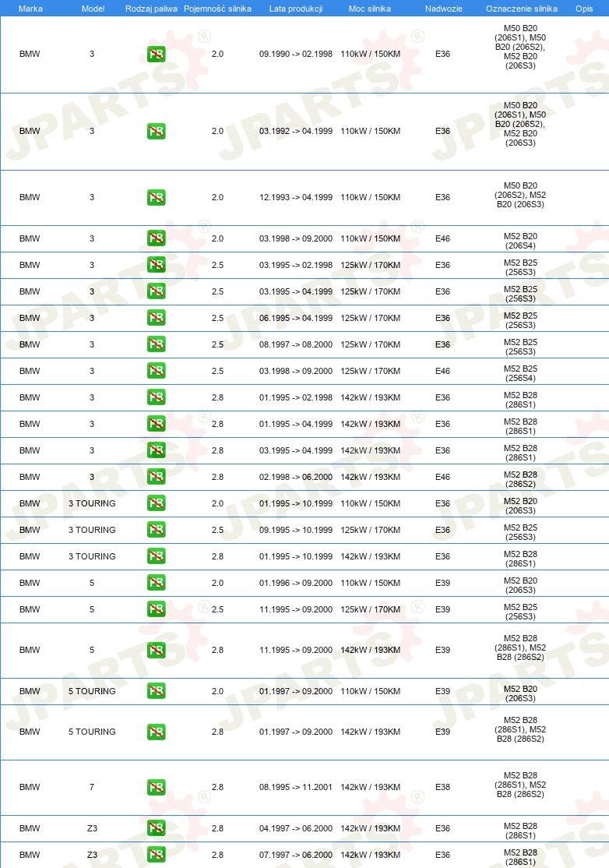Click fuel icon in the 01.1996 -> 09.2000 row

coord(157,583)
